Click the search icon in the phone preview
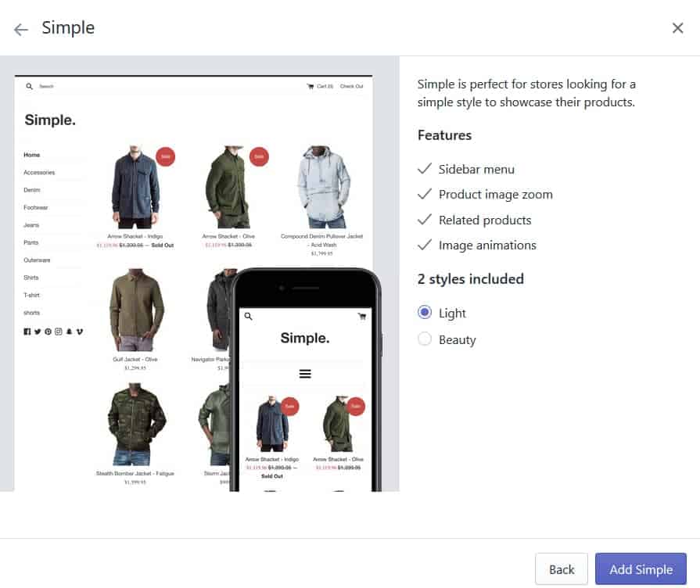700x588 pixels. click(x=249, y=317)
